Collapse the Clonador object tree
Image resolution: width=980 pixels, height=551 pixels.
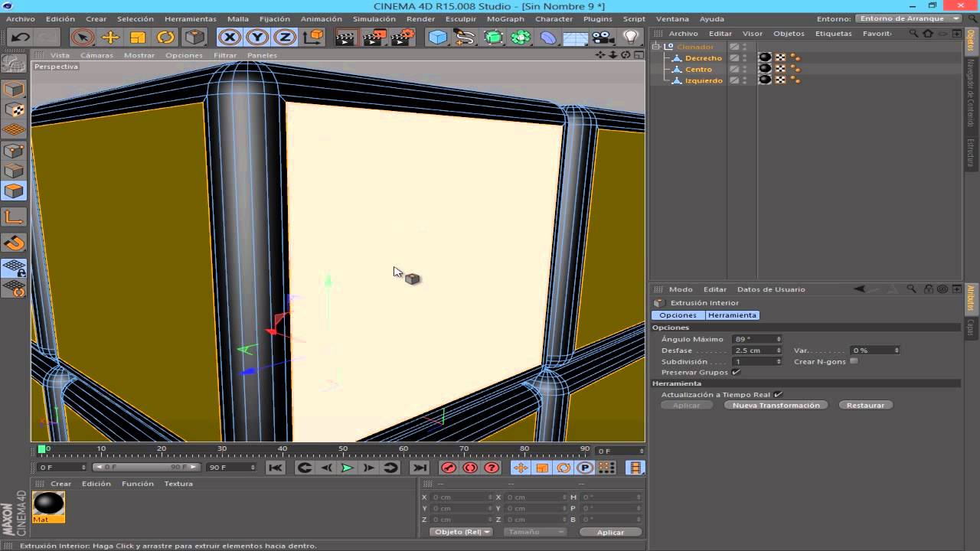click(656, 47)
